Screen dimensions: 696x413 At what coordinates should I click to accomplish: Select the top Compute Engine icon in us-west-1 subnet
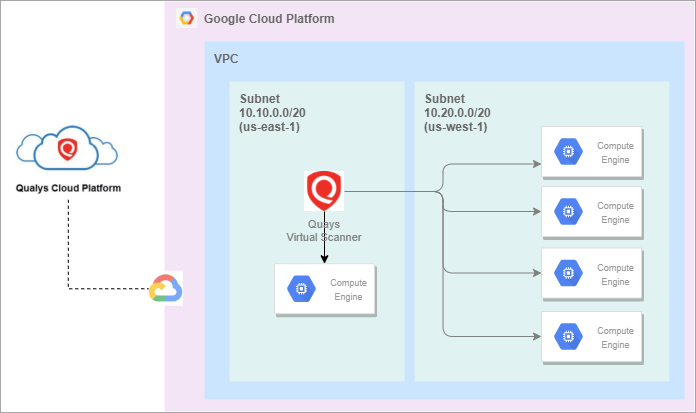[x=568, y=152]
